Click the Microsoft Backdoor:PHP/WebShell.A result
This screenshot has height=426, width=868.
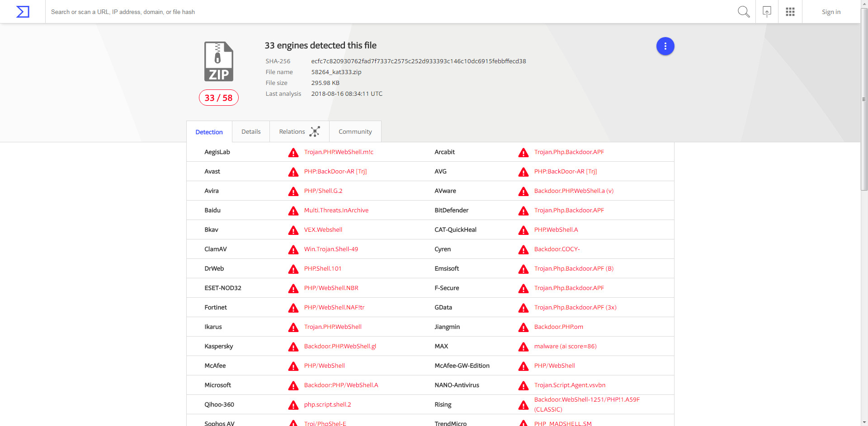(341, 385)
